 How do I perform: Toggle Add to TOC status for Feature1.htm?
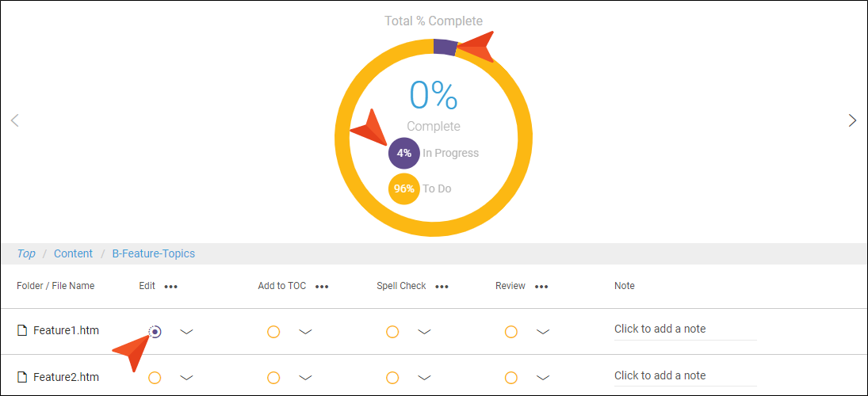[273, 332]
